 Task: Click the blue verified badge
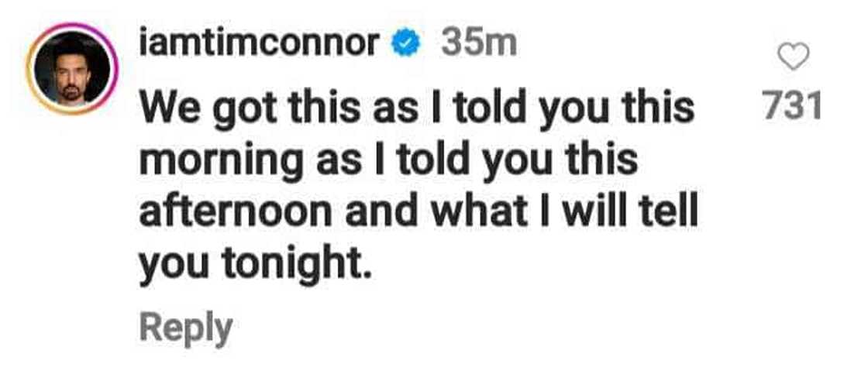coord(405,45)
